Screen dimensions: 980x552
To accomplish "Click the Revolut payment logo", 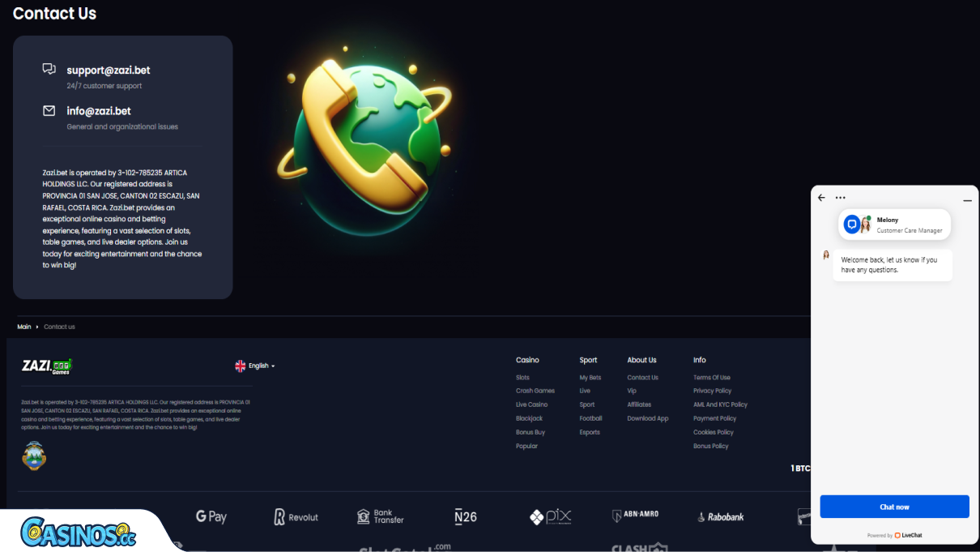I will tap(296, 516).
